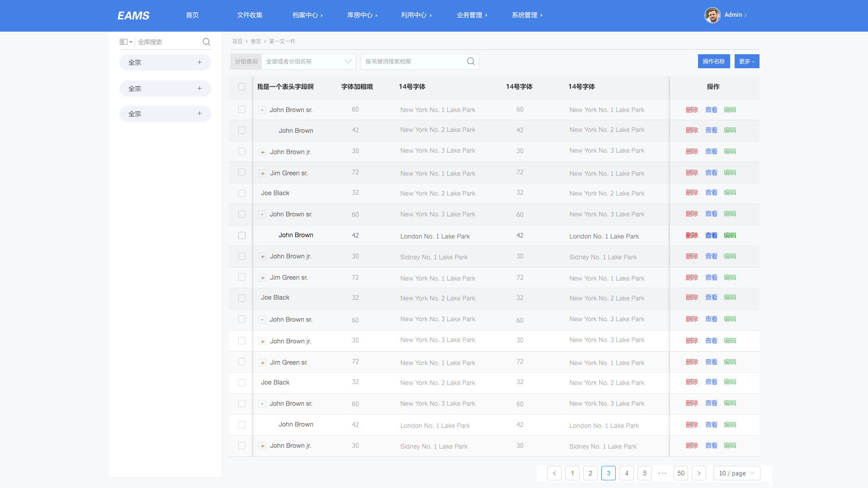Click the plus icon on third 全宗 item
Viewport: 868px width, 488px height.
pos(199,113)
